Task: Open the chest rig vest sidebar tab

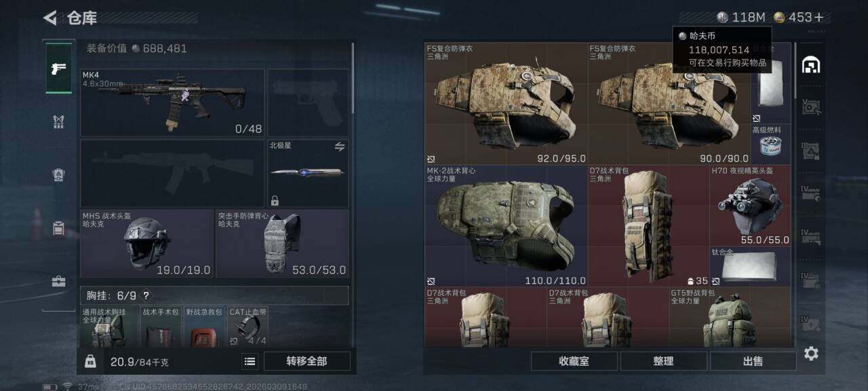Action: (x=59, y=122)
